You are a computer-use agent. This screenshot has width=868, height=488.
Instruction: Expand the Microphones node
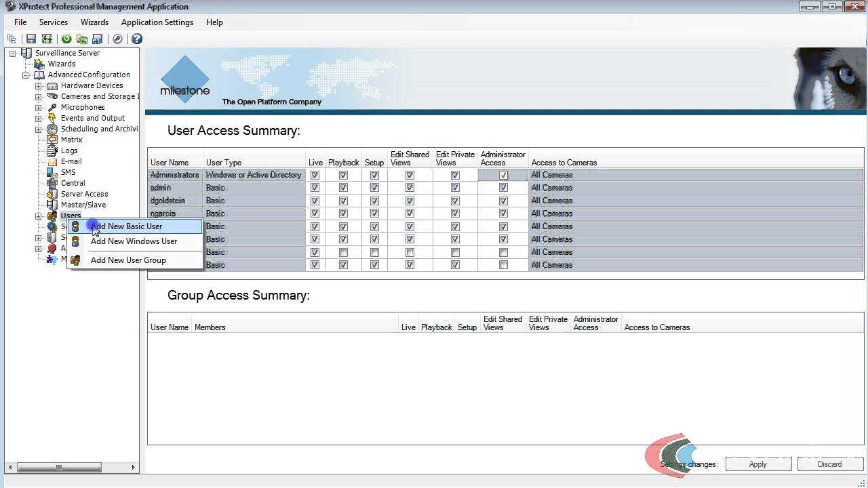(39, 108)
